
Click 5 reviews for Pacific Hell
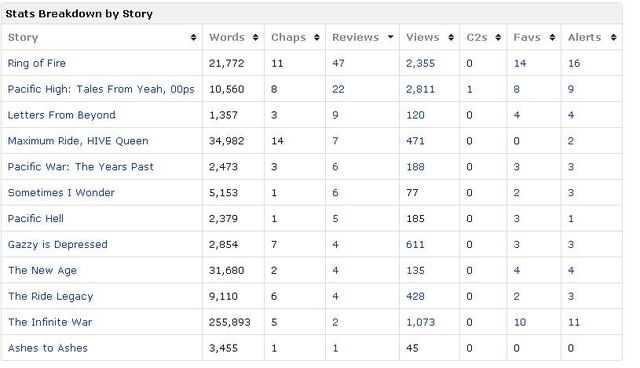335,218
